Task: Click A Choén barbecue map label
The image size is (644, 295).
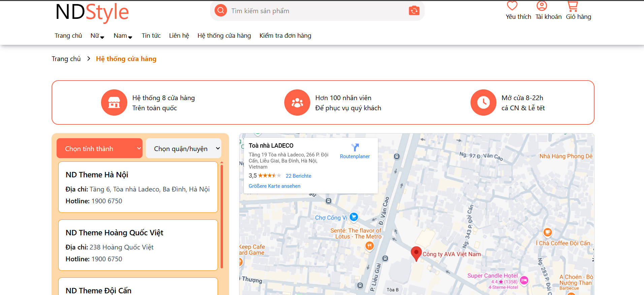Action: 576,282
